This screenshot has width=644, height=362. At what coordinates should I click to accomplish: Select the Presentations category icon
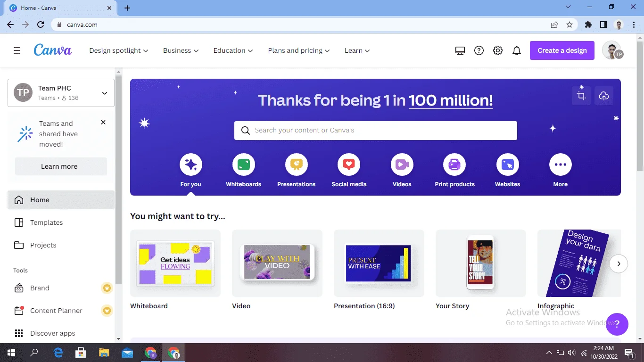pos(297,165)
